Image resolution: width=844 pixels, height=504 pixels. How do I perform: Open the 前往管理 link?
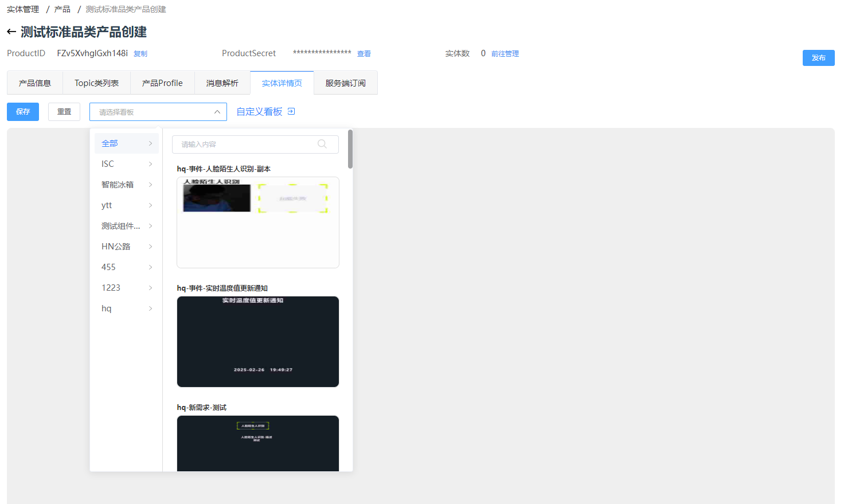[505, 54]
